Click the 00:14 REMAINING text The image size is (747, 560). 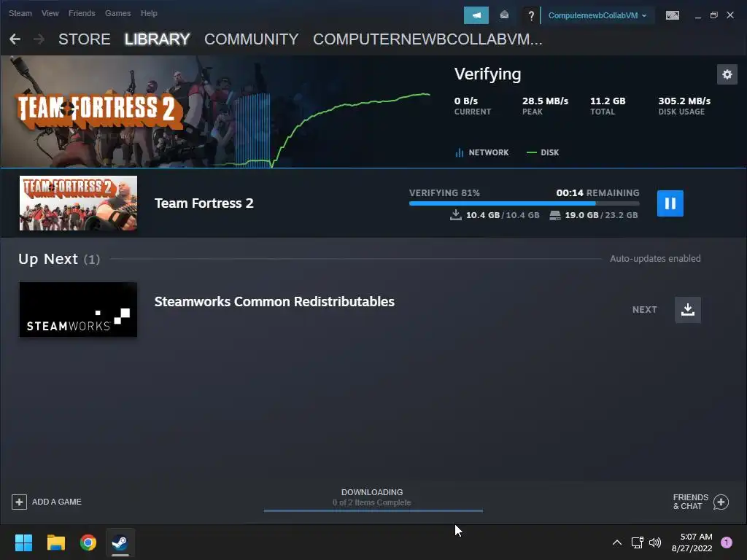click(x=597, y=192)
